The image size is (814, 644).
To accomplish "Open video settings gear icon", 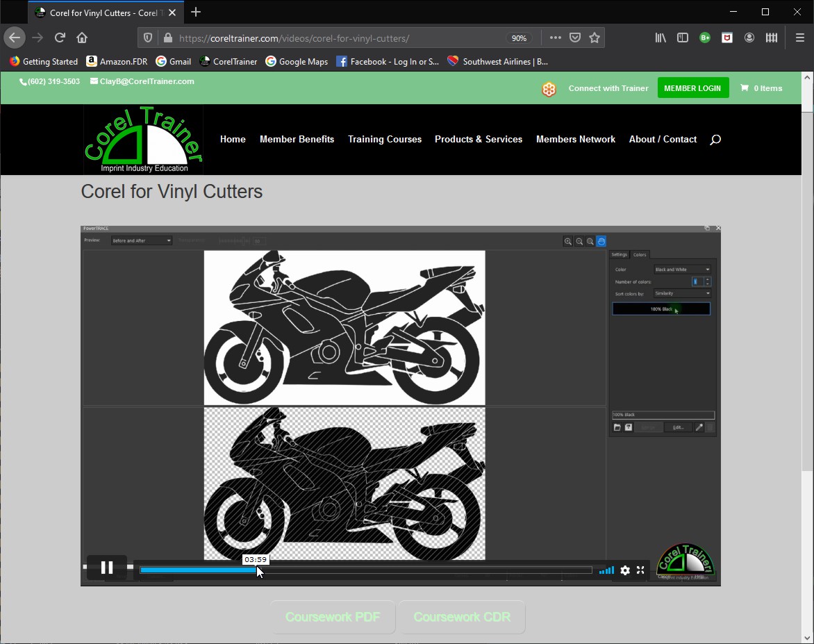I will pyautogui.click(x=625, y=570).
